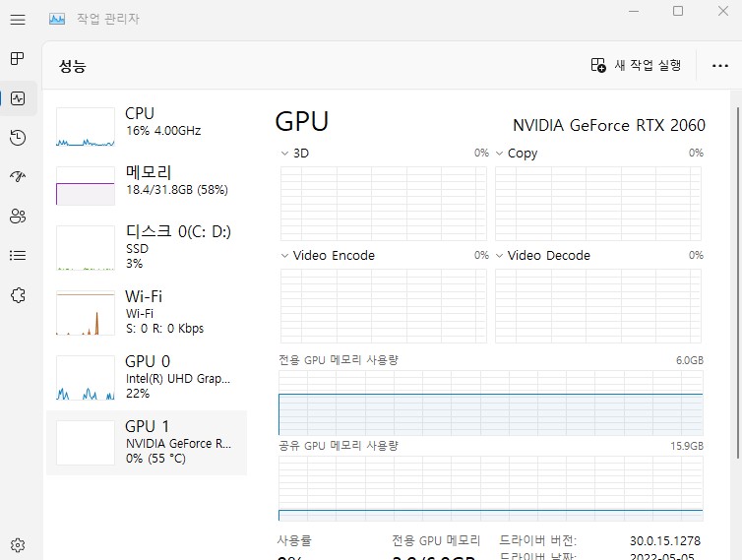Image resolution: width=742 pixels, height=560 pixels.
Task: Click the driver version value 30.0.15.1278
Action: pos(665,540)
